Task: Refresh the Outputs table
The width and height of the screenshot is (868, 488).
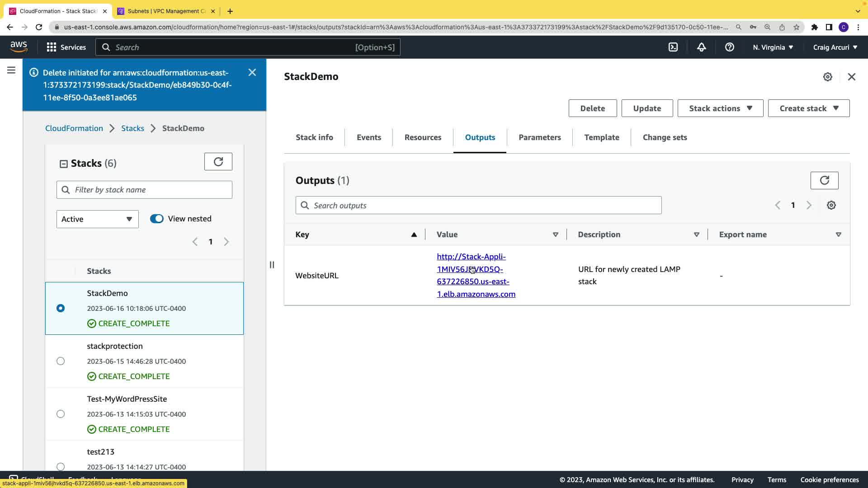Action: 824,180
